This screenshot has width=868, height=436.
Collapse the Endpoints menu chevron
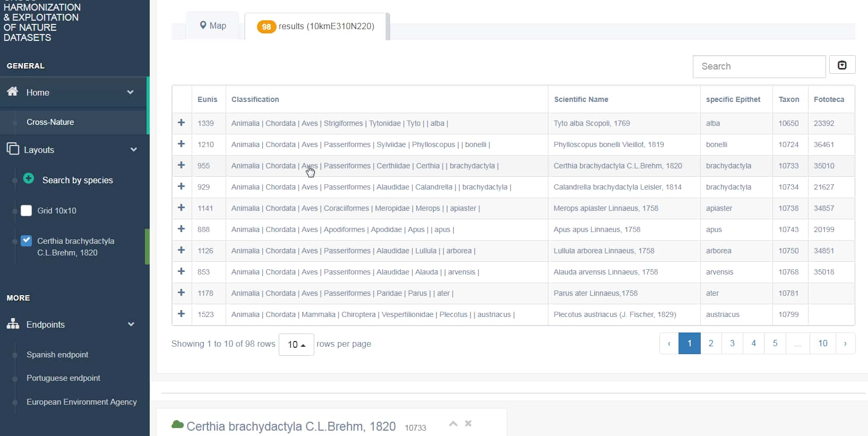point(131,324)
